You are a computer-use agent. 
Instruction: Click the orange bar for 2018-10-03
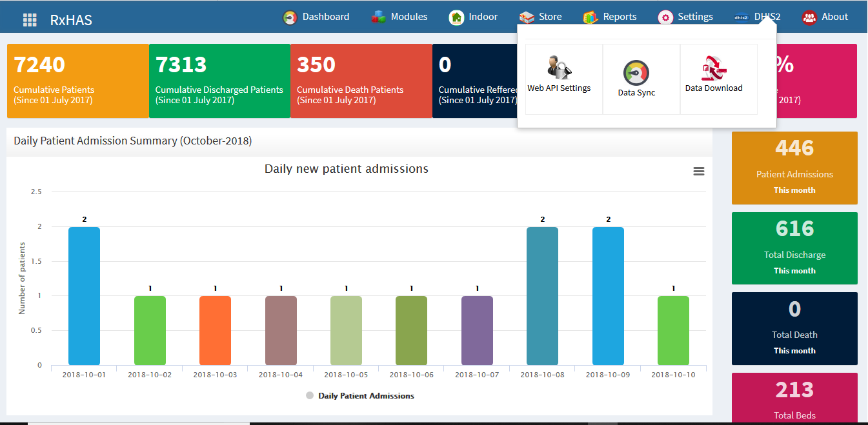point(215,331)
